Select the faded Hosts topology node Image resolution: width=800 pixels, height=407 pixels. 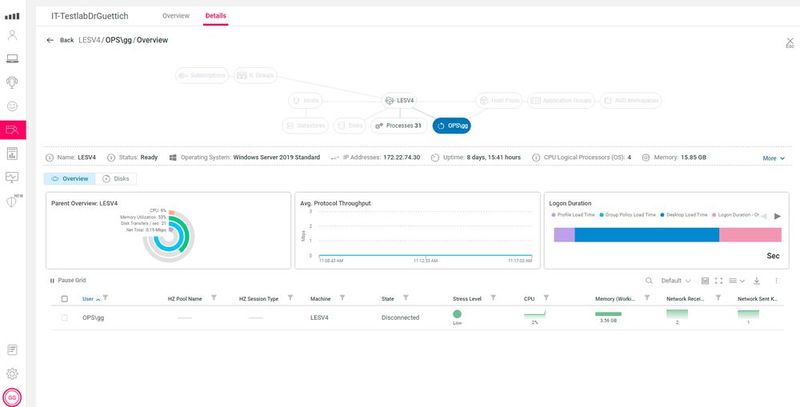305,100
